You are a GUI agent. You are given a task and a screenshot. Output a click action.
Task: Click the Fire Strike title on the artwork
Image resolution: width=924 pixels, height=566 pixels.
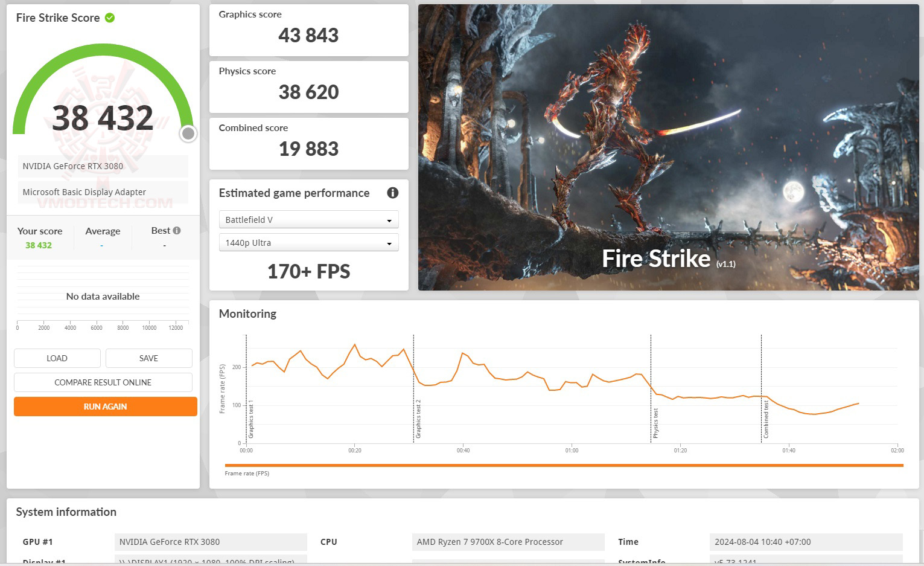tap(656, 259)
